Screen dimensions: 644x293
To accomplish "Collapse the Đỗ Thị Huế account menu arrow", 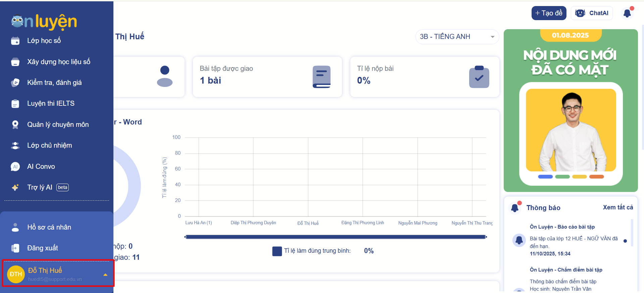I will [105, 275].
